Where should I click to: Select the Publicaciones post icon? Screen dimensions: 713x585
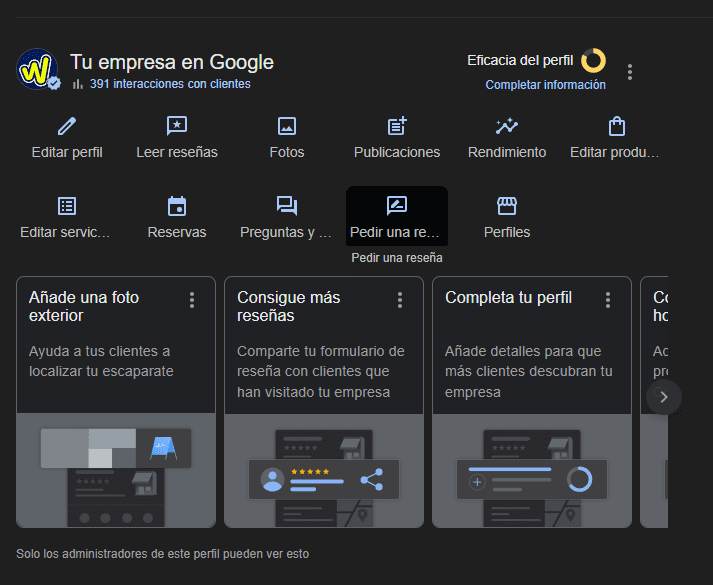click(397, 126)
